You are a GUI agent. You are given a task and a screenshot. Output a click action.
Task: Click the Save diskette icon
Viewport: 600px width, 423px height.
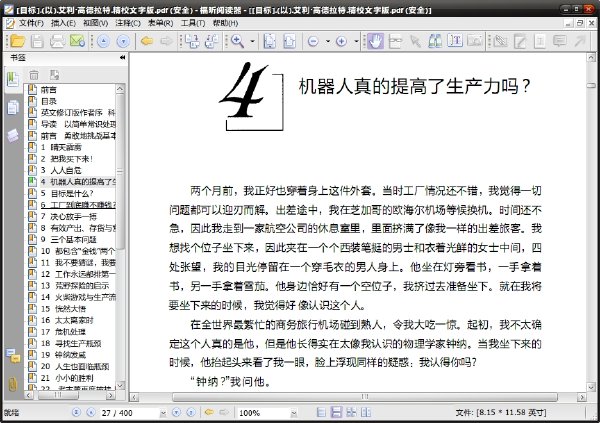pos(37,41)
